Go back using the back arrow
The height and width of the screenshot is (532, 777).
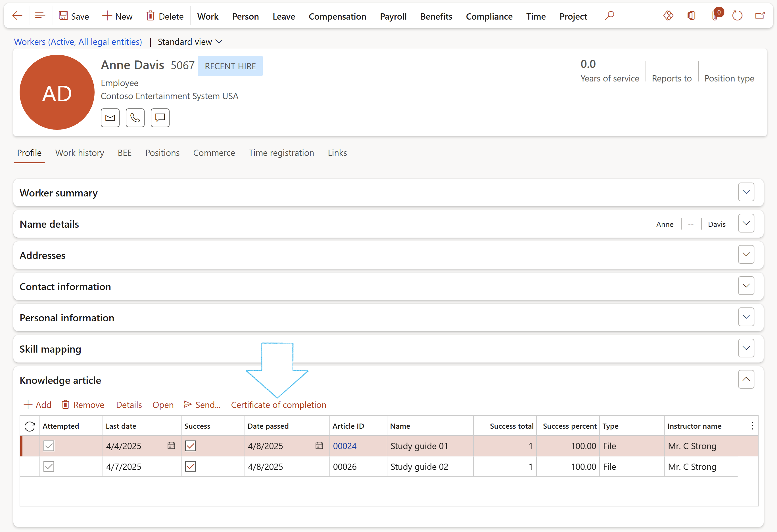pyautogui.click(x=17, y=16)
